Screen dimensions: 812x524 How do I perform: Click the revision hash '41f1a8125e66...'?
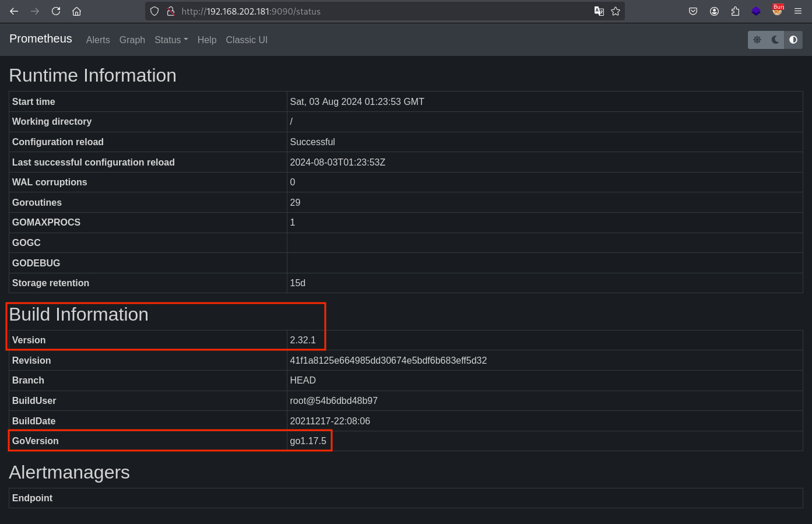(388, 360)
